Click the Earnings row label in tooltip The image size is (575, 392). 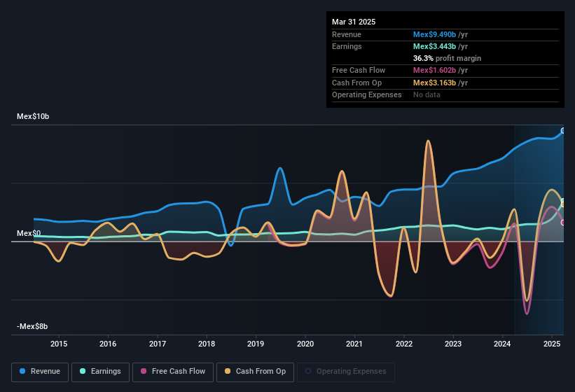tap(347, 46)
